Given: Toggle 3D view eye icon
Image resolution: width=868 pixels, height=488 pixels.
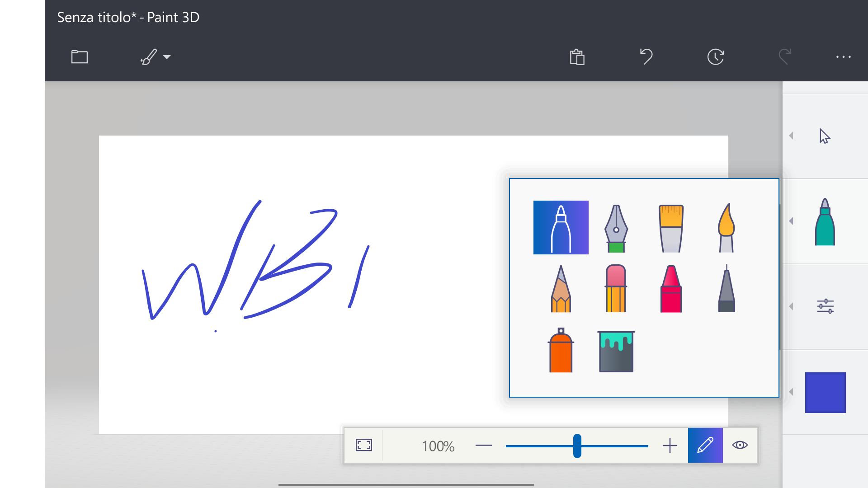Looking at the screenshot, I should [740, 446].
